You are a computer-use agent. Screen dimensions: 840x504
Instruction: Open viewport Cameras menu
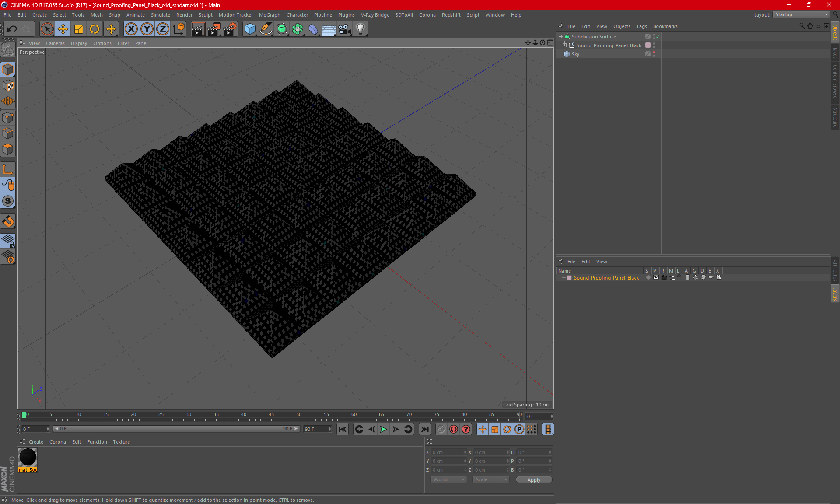tap(55, 43)
